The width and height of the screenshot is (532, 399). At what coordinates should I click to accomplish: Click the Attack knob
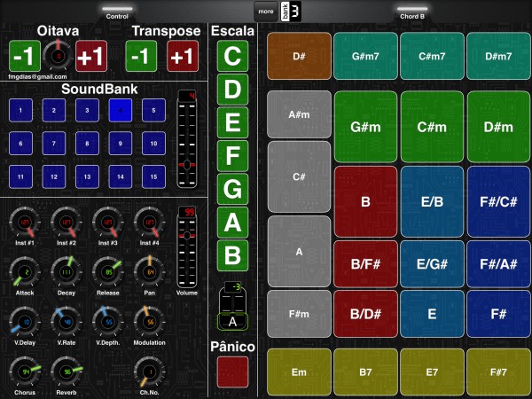(25, 272)
